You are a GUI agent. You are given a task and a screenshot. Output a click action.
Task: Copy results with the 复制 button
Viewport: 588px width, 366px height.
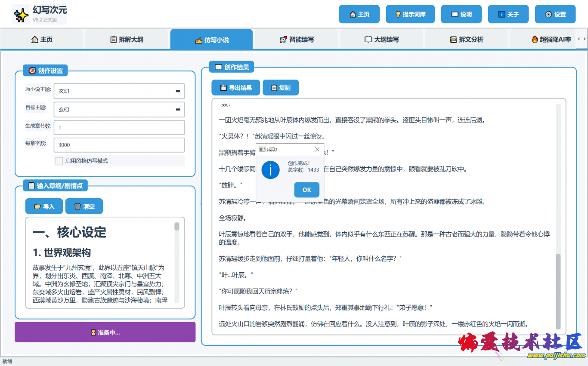pyautogui.click(x=280, y=88)
